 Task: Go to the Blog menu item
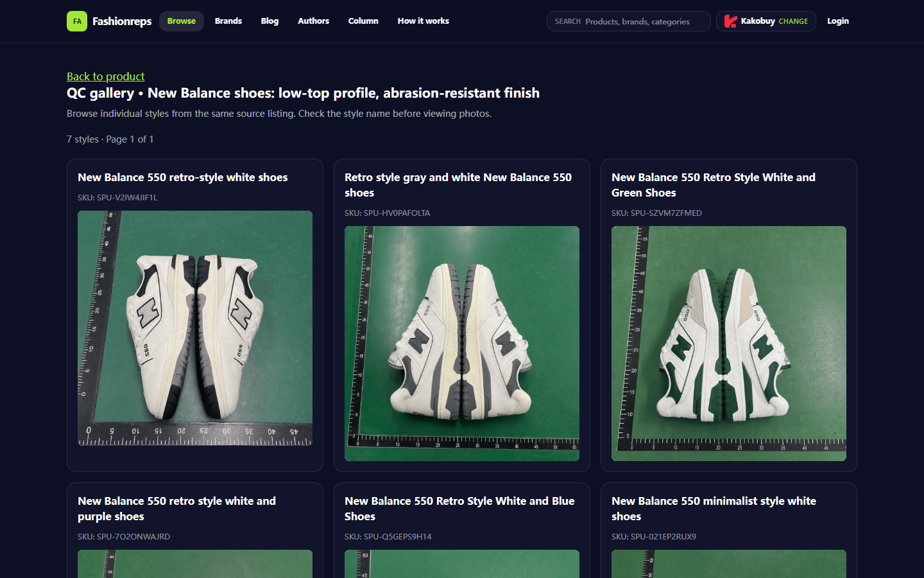pos(269,21)
